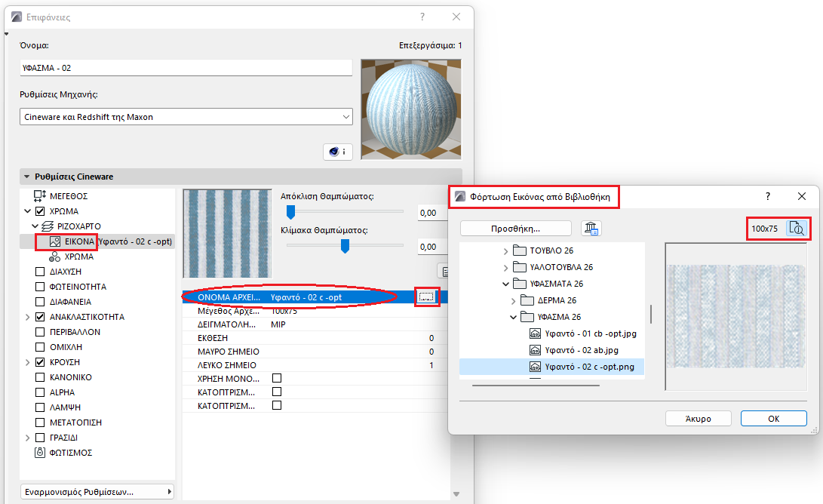
Task: Open the Ρυθμίσεις Μηχανής engine dropdown
Action: pyautogui.click(x=186, y=116)
